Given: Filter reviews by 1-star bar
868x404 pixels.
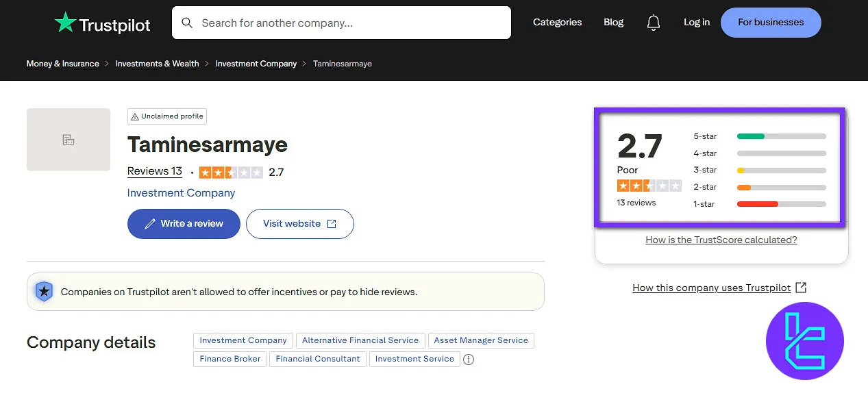Looking at the screenshot, I should (x=781, y=204).
